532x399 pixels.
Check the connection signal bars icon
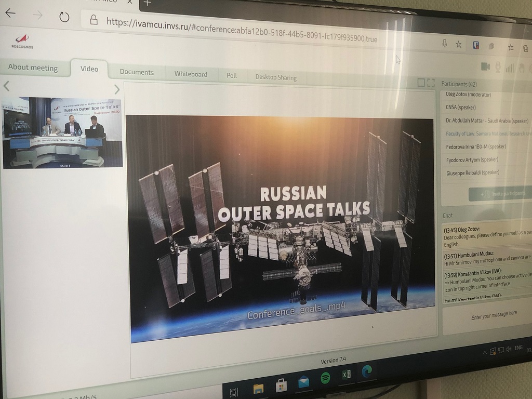coord(510,68)
